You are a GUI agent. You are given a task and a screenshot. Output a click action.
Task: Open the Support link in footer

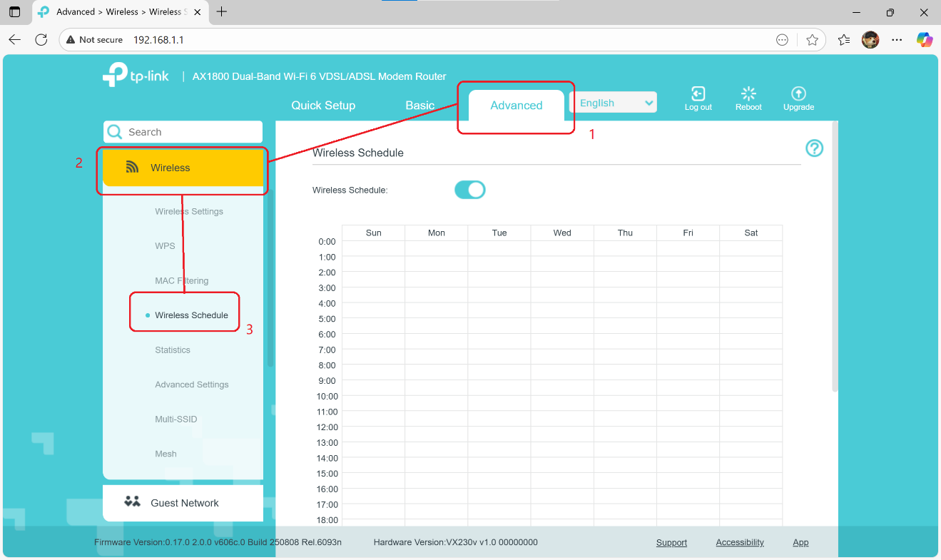[671, 543]
